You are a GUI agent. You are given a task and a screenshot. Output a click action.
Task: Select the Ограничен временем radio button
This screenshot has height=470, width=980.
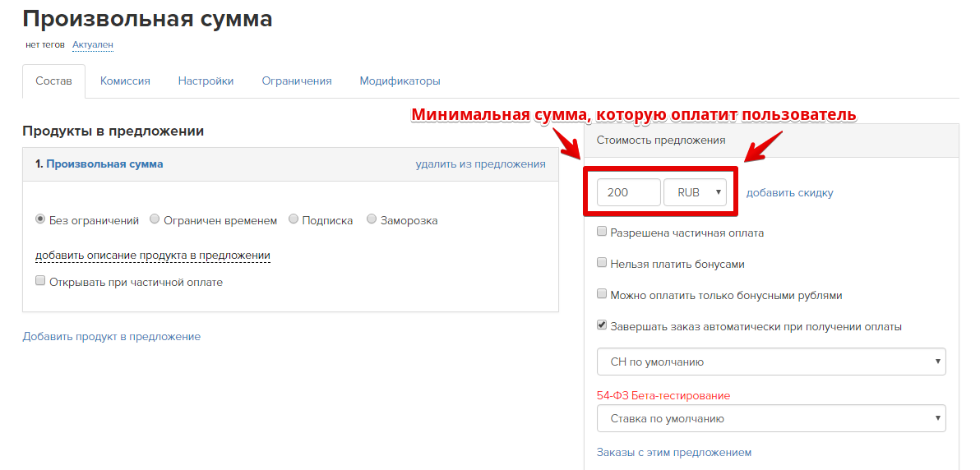[155, 219]
